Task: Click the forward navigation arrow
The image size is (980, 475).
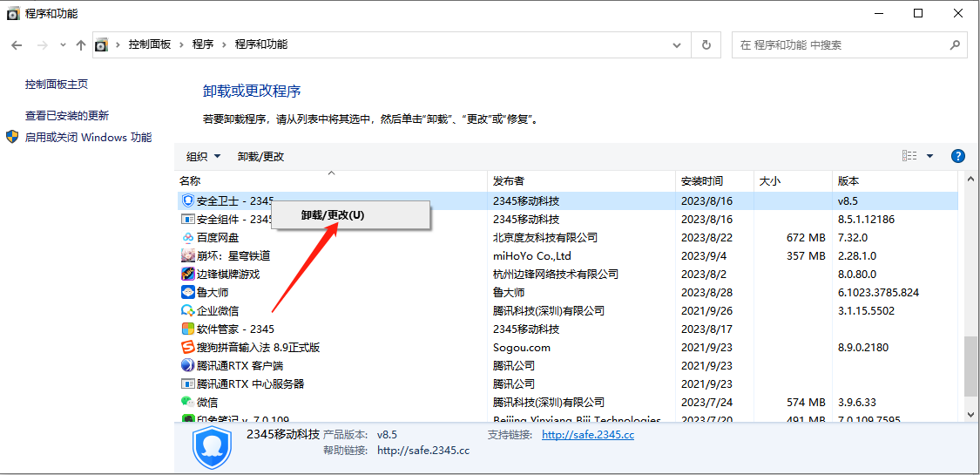Action: [x=42, y=45]
